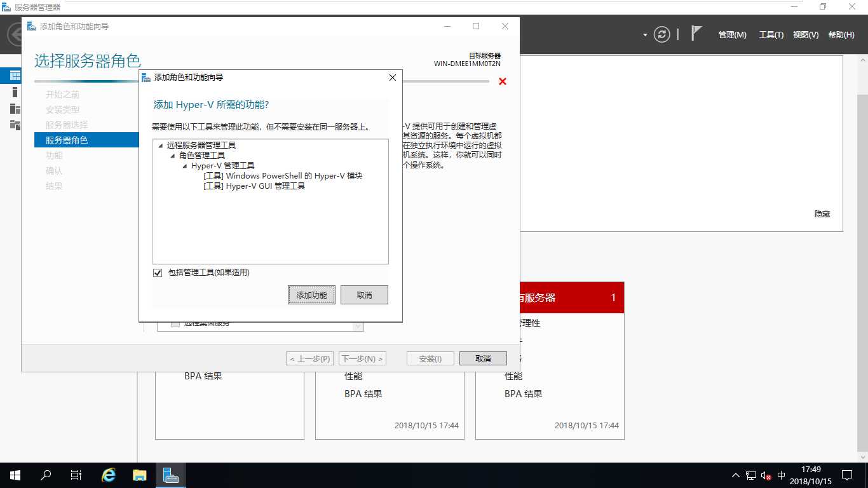Screen dimensions: 868x488
Task: Click 性能 in the red server tile
Action: (513, 376)
